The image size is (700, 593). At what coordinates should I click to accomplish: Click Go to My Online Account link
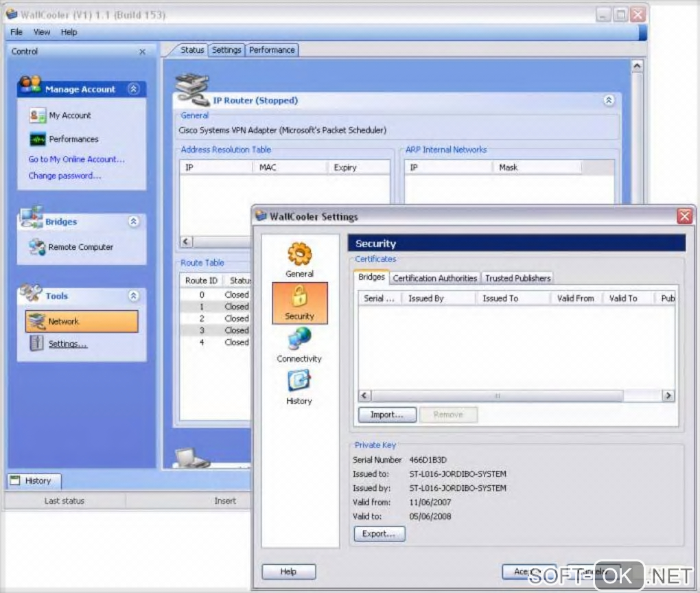[x=76, y=159]
